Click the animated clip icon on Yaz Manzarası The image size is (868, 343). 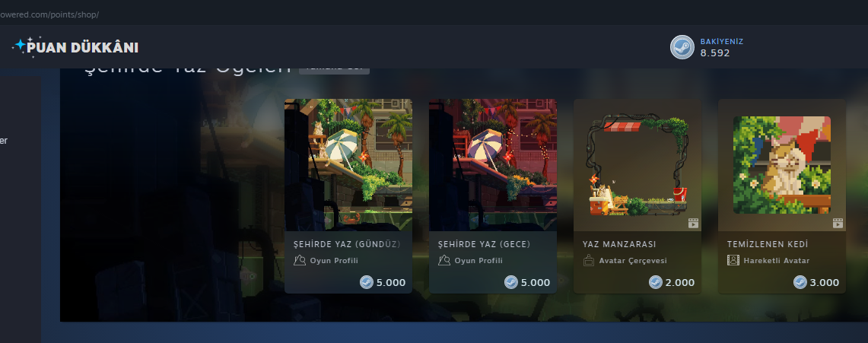[693, 224]
